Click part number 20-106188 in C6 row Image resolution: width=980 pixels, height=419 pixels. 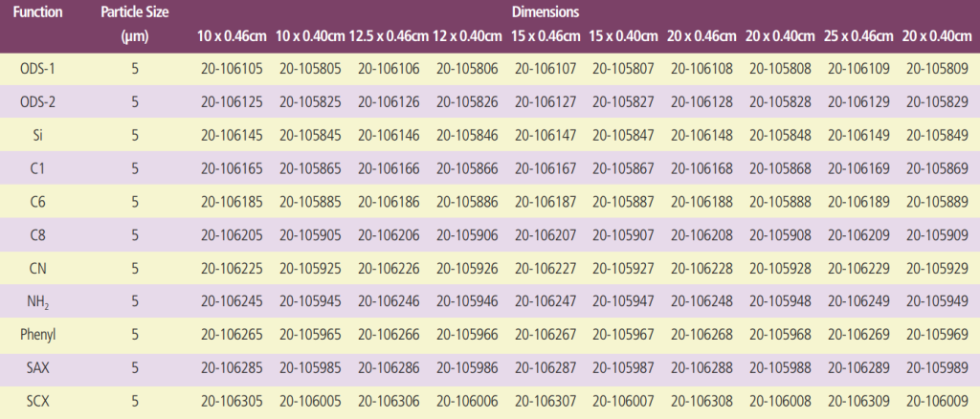click(701, 202)
